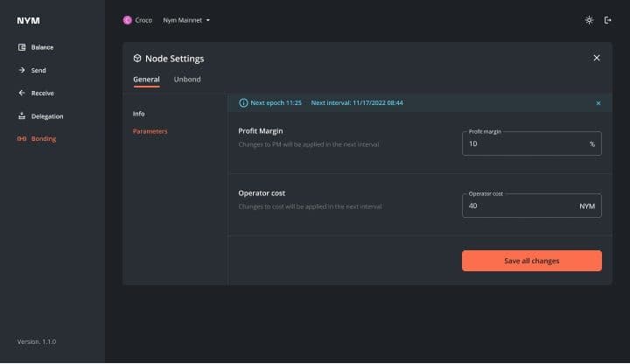Click the Balance wallet icon in sidebar
This screenshot has width=630, height=364.
click(x=22, y=47)
